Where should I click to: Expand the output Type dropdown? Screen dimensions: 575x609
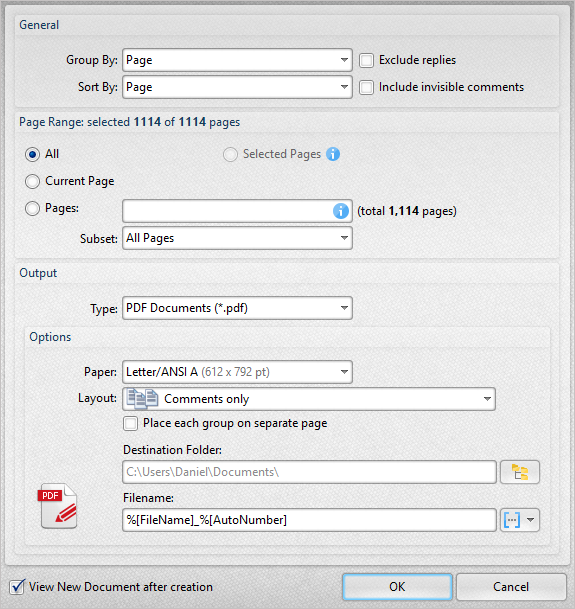(x=237, y=308)
